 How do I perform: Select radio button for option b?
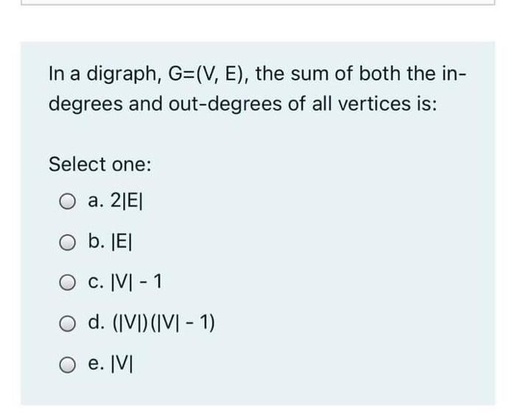tap(68, 242)
